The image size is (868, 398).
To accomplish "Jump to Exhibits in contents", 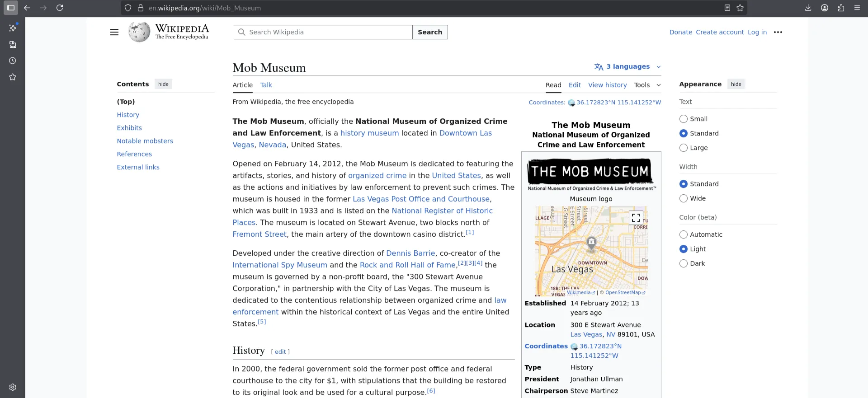I will click(129, 128).
